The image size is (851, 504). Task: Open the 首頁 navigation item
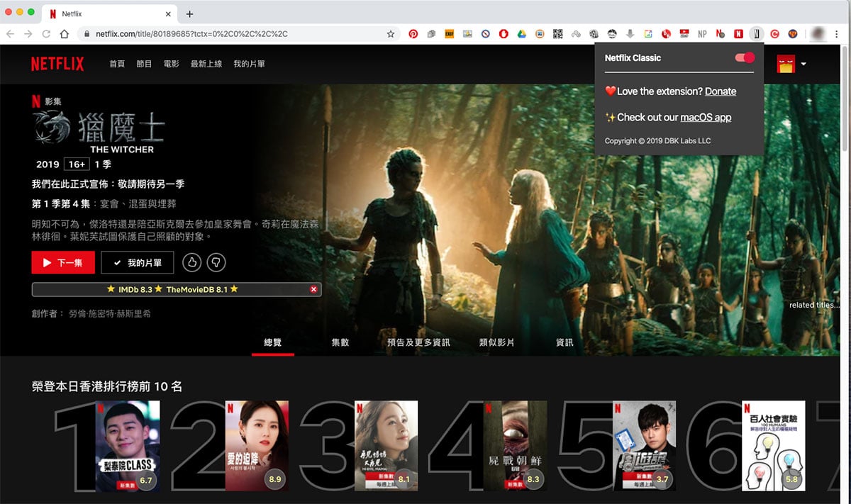point(117,64)
